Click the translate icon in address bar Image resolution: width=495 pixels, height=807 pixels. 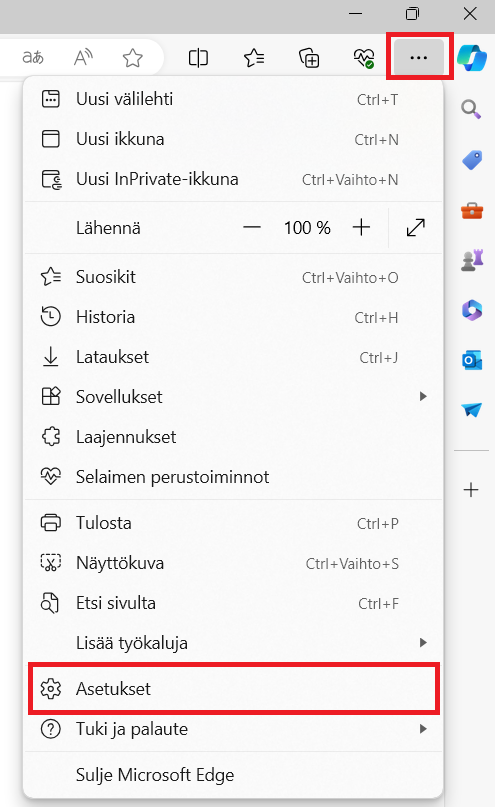(x=33, y=58)
